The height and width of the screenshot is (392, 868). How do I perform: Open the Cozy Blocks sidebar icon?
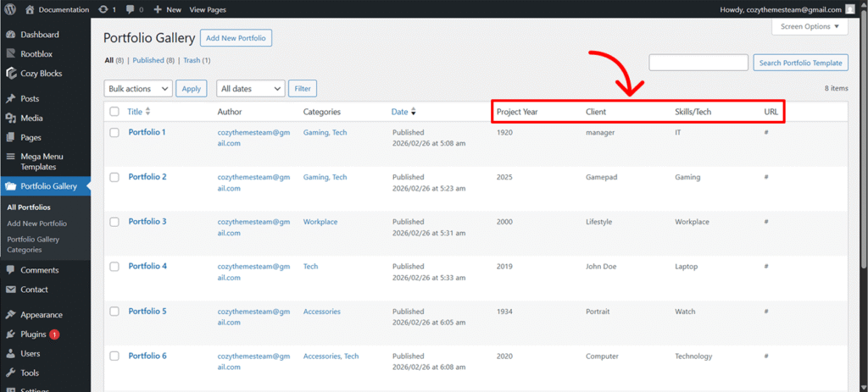[10, 74]
